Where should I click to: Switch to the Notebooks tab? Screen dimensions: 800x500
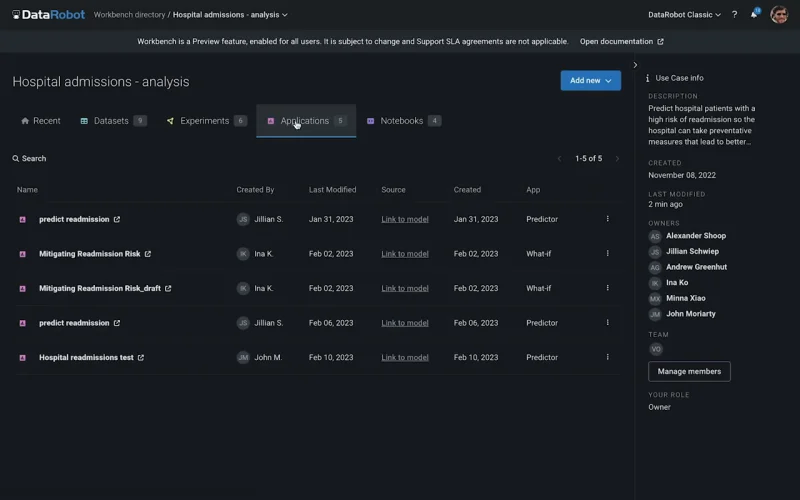(401, 121)
